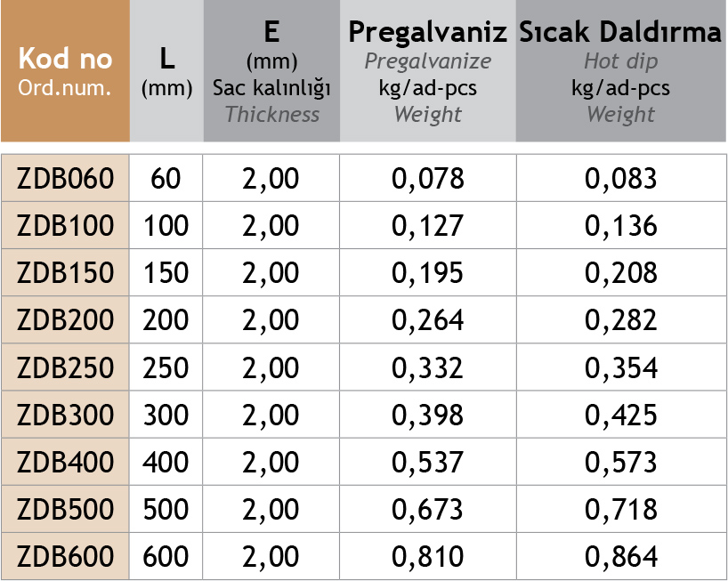Screen dimensions: 728x581
Task: Select order code ZDB600
Action: (x=66, y=557)
